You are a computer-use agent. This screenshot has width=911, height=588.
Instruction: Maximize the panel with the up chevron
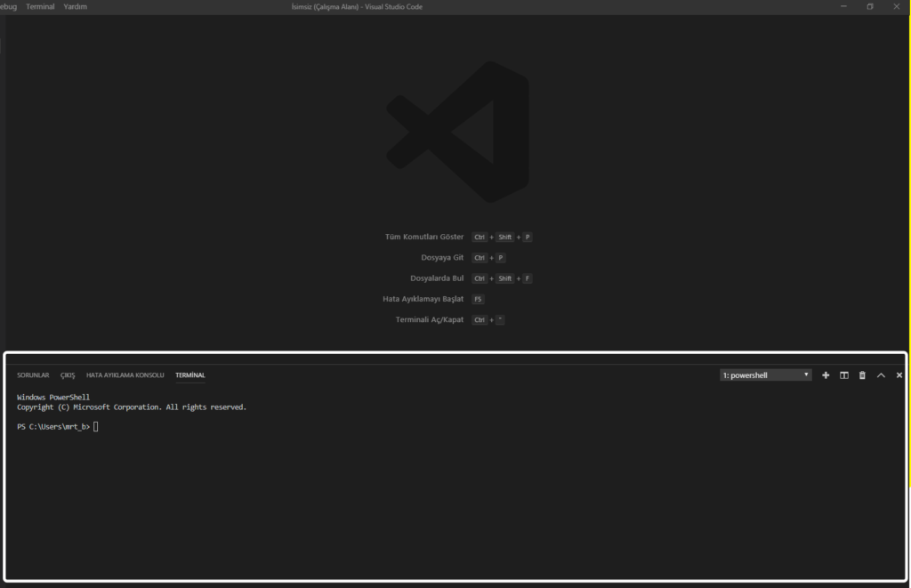[881, 375]
